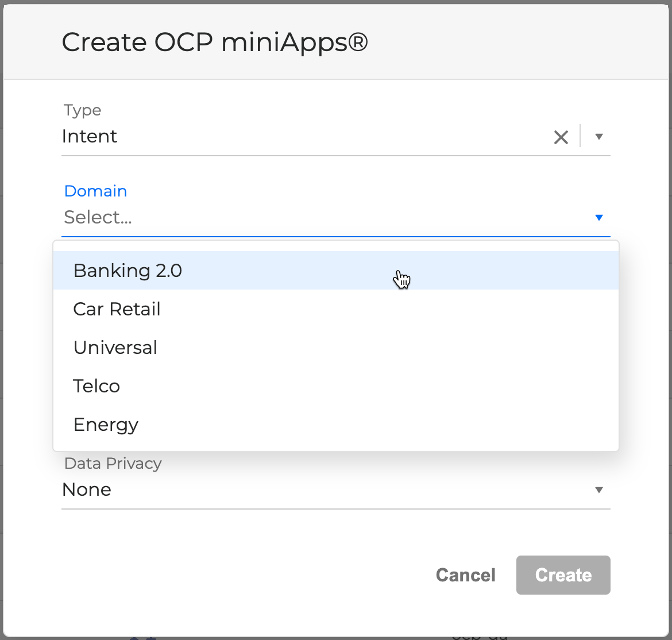
Task: Select Telco from the dropdown list
Action: tap(96, 386)
